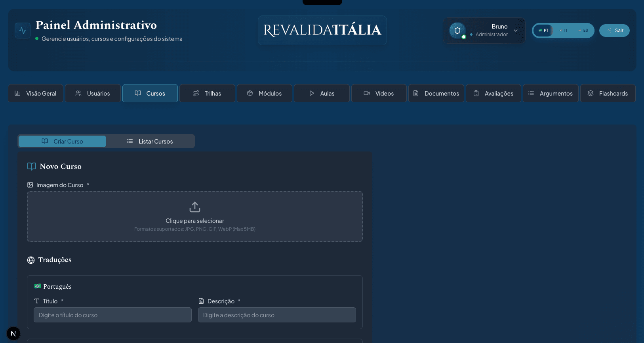Image resolution: width=644 pixels, height=343 pixels.
Task: Expand the Bruno user menu chevron
Action: (516, 31)
